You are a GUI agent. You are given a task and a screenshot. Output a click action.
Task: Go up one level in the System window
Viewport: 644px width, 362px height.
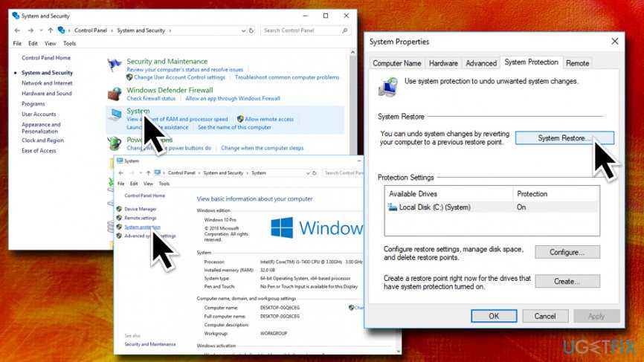click(148, 173)
